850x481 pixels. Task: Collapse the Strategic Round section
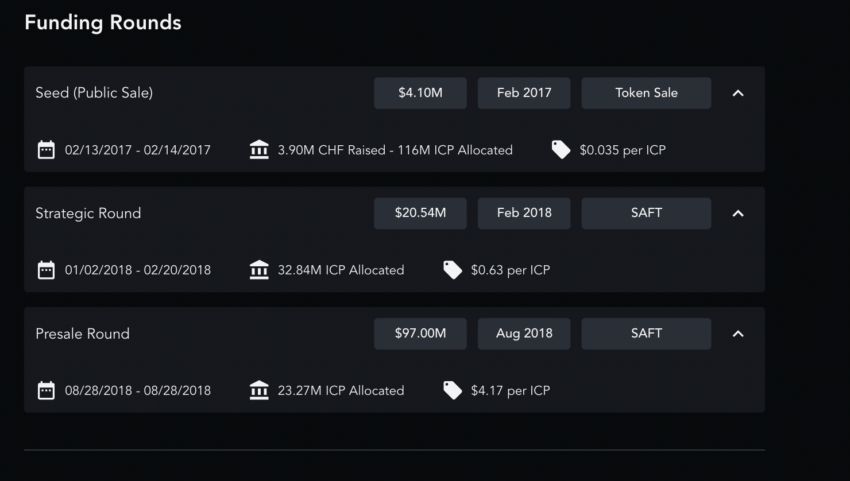[738, 213]
